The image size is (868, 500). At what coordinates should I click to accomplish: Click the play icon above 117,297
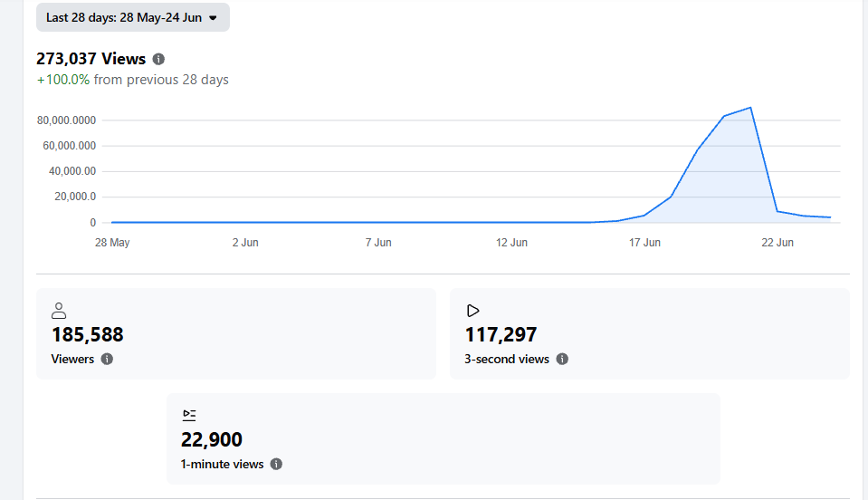472,311
